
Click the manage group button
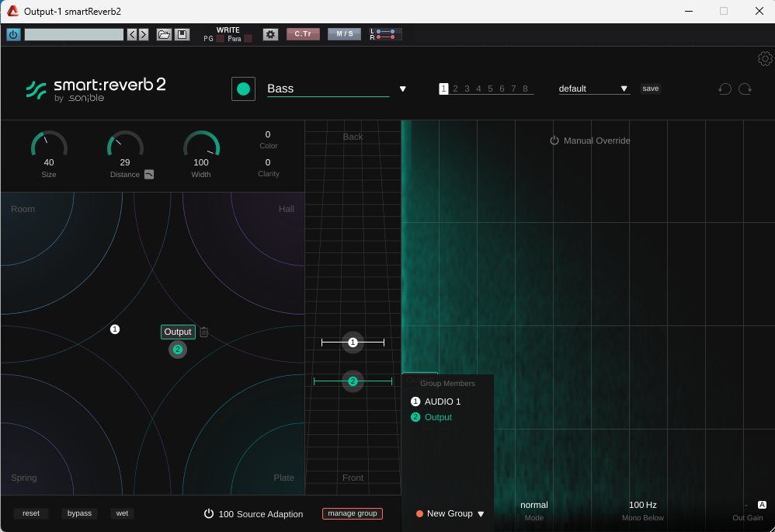[353, 513]
